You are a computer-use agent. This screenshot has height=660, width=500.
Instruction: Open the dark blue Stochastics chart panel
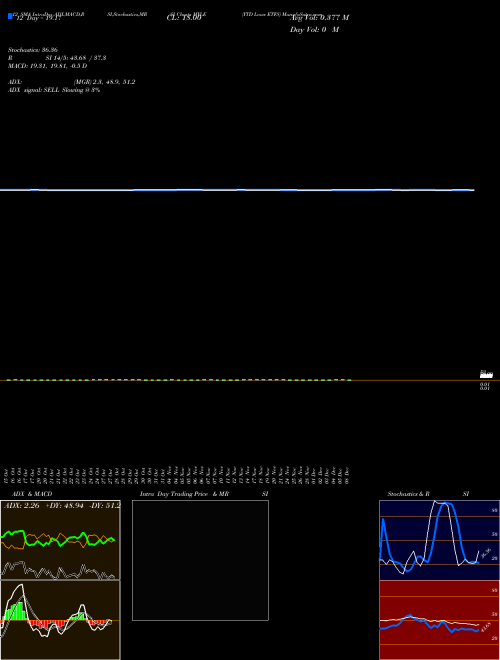(x=439, y=540)
